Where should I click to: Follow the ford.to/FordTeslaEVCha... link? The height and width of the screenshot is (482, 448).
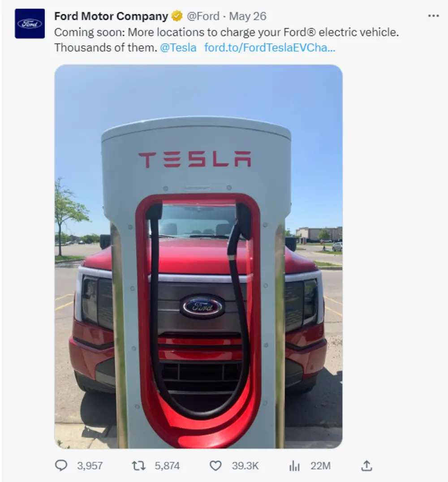tap(270, 47)
